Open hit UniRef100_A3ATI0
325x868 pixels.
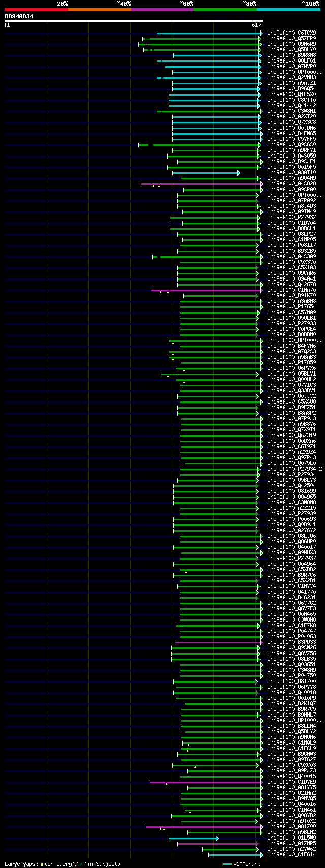pyautogui.click(x=291, y=173)
